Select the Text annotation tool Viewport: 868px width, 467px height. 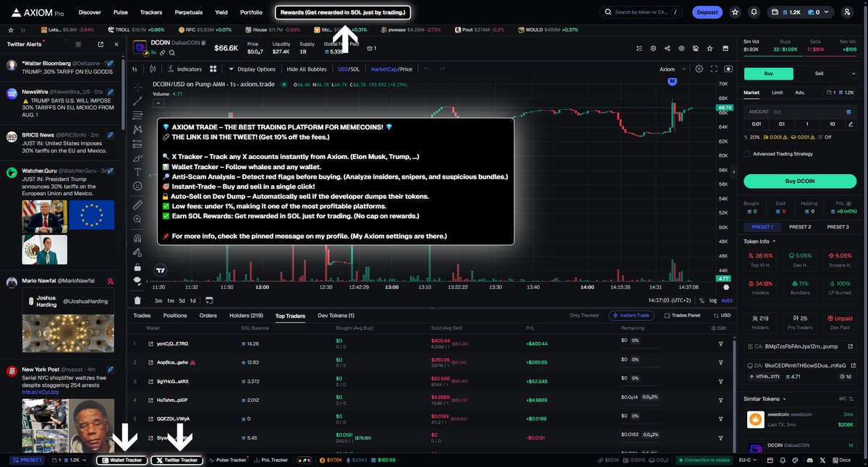point(137,172)
